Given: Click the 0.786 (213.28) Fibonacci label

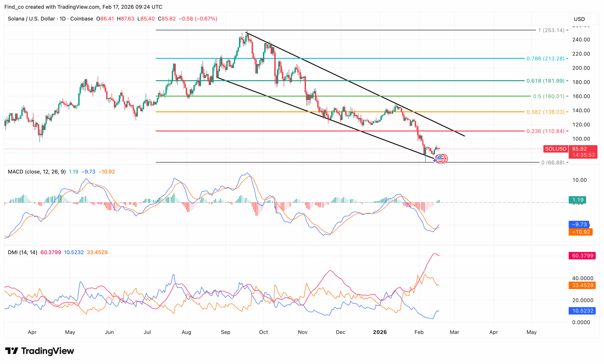Looking at the screenshot, I should 545,59.
